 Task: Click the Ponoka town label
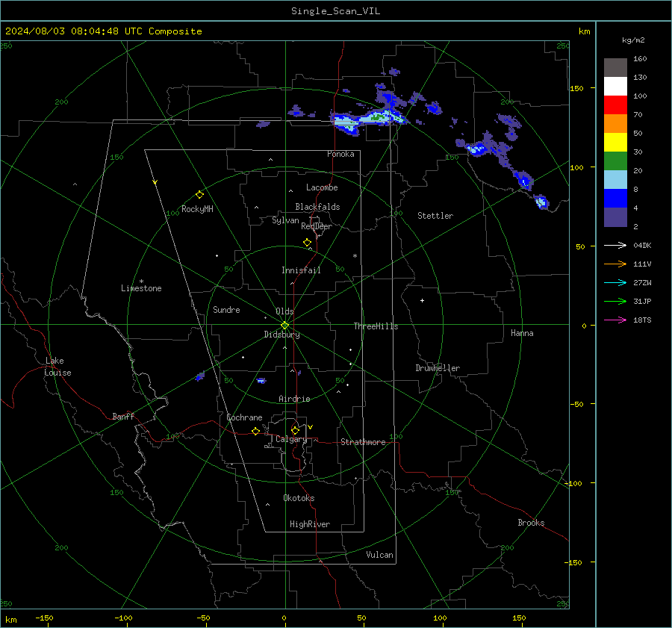(x=340, y=154)
